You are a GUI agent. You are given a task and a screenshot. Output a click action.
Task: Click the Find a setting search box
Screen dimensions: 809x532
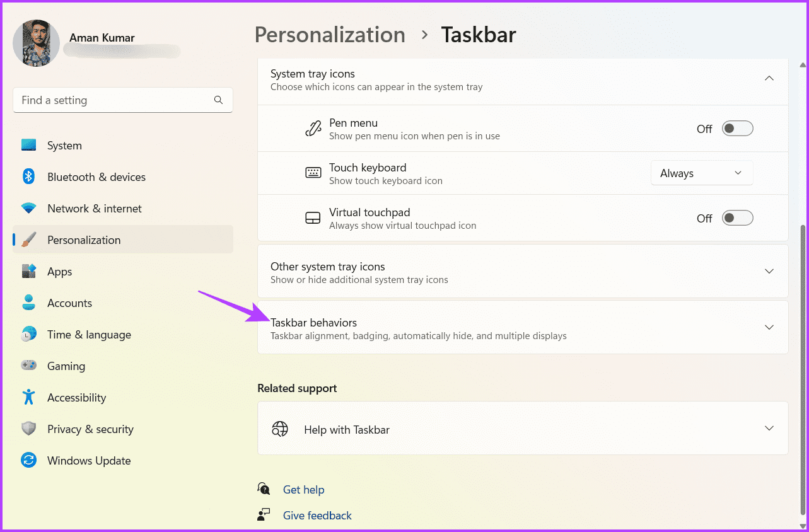123,100
